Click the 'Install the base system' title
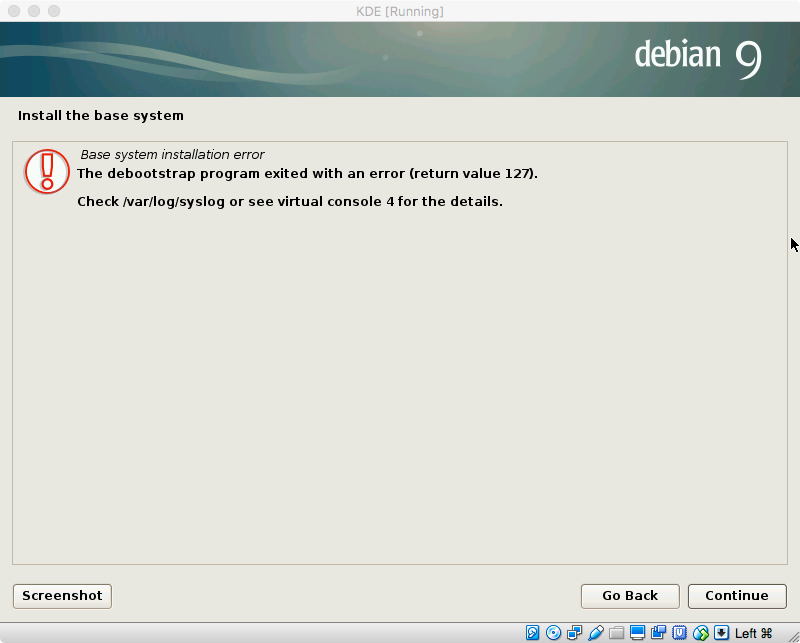 [101, 116]
